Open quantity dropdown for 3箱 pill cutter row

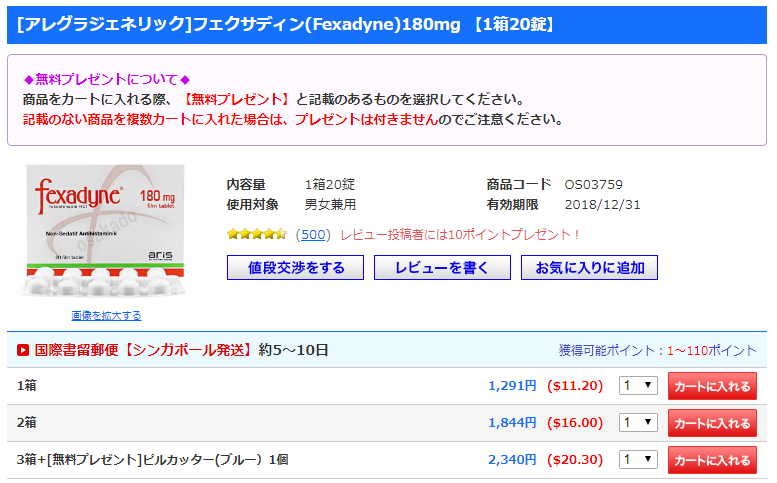[x=638, y=460]
